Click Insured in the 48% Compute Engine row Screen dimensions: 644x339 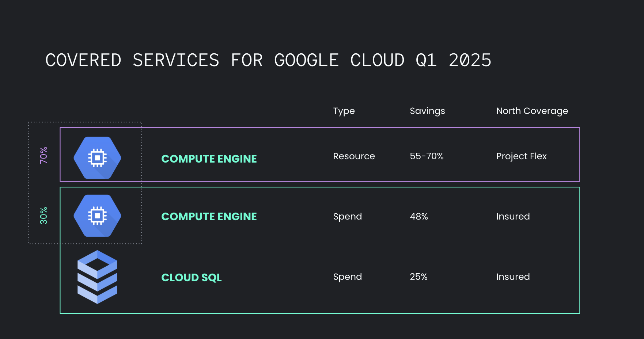[513, 217]
